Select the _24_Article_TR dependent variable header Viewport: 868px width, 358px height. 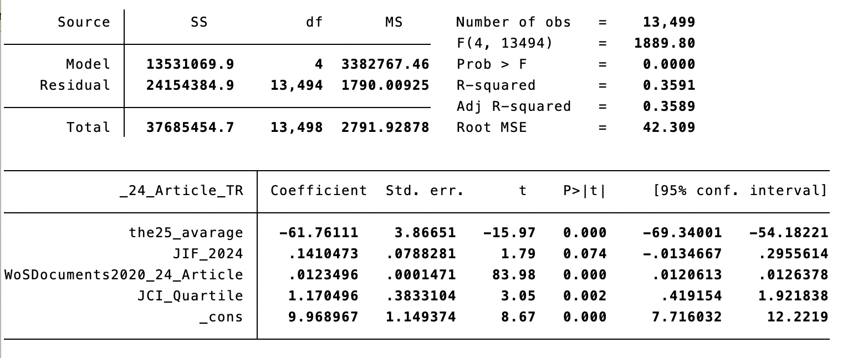(x=181, y=191)
